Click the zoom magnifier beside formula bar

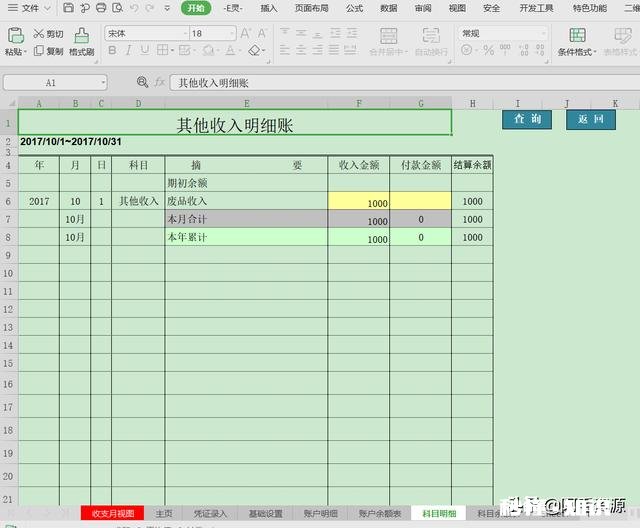[x=142, y=82]
